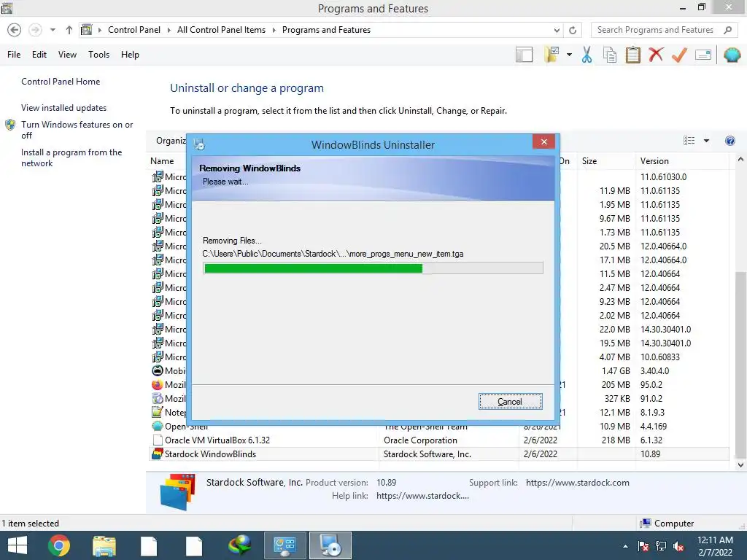This screenshot has height=560, width=747.
Task: Open the Help menu
Action: (130, 55)
